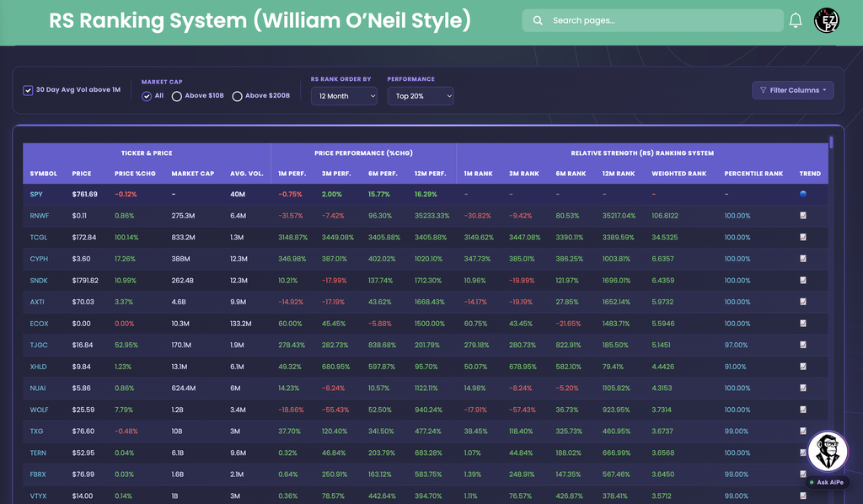This screenshot has height=504, width=863.
Task: Click AXTI 12M rank 1652.14%
Action: [x=616, y=302]
